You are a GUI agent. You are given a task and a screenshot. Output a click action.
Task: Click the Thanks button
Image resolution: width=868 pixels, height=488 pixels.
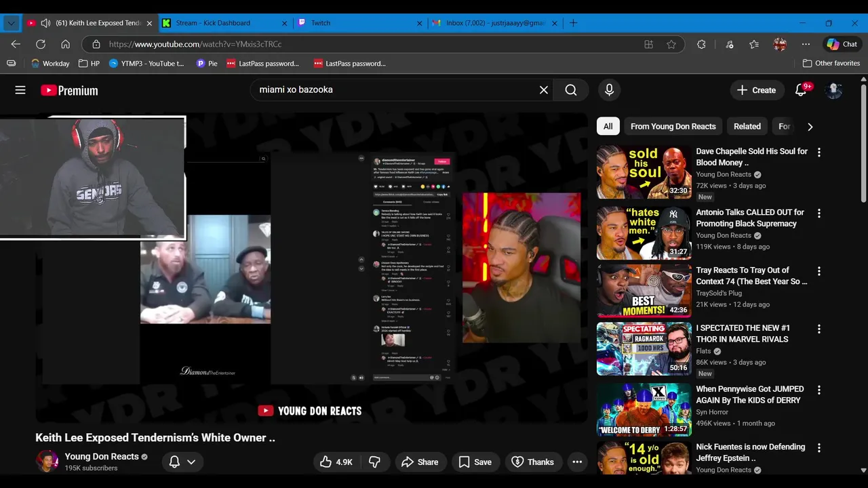(533, 462)
